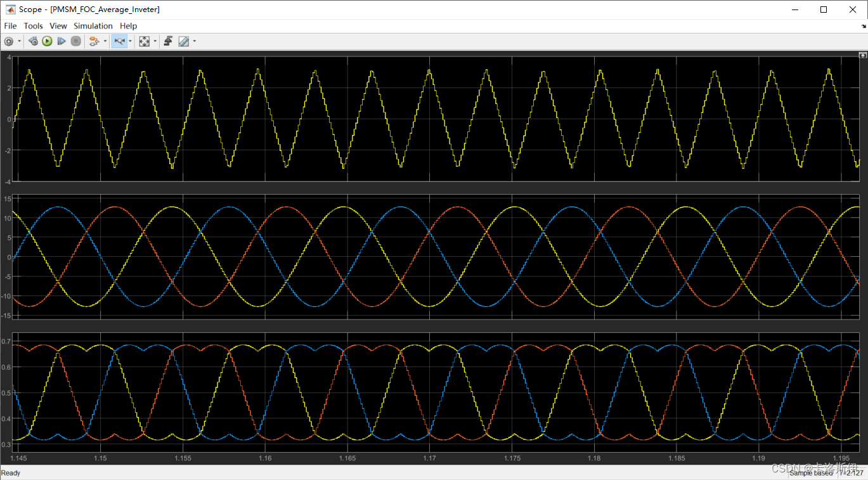Click the 0.7 y-axis label on the bottom plot

click(6, 342)
